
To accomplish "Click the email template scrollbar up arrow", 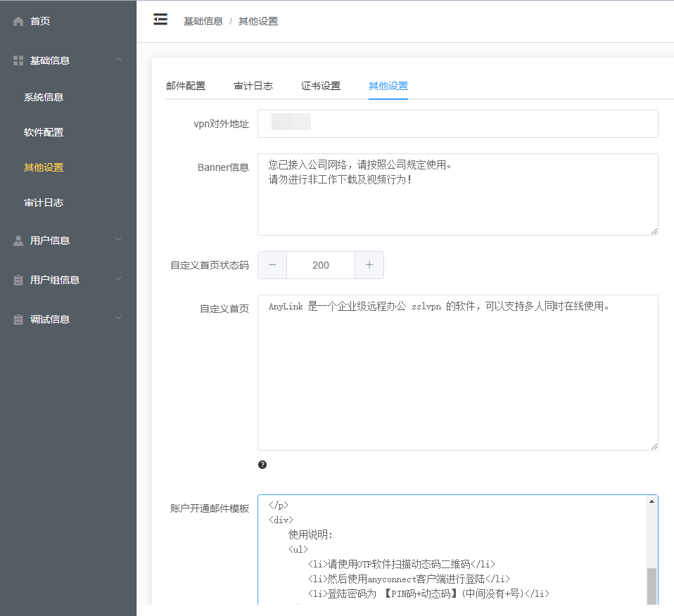I will click(x=651, y=502).
